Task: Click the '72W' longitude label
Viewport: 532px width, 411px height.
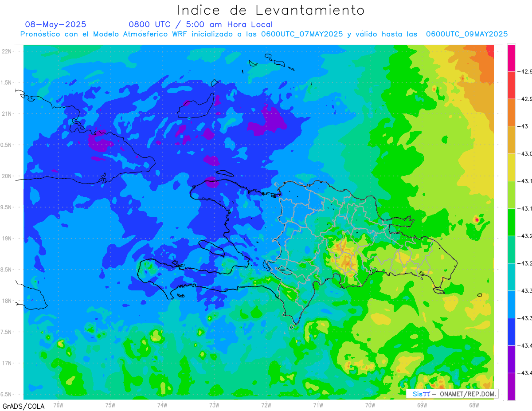Action: pyautogui.click(x=266, y=405)
